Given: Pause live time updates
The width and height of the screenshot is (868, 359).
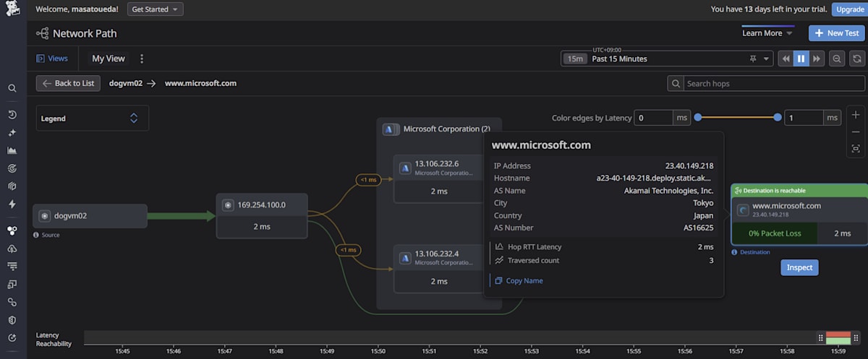Looking at the screenshot, I should coord(801,59).
